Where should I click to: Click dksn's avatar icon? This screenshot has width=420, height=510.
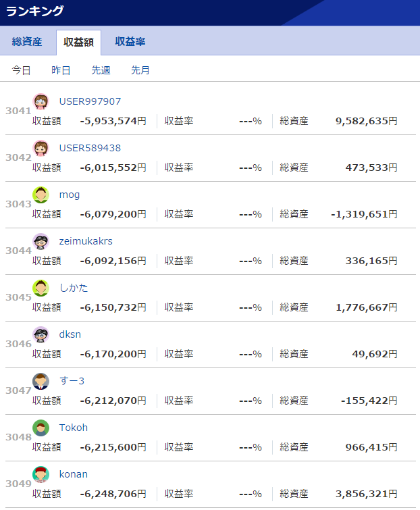point(41,334)
